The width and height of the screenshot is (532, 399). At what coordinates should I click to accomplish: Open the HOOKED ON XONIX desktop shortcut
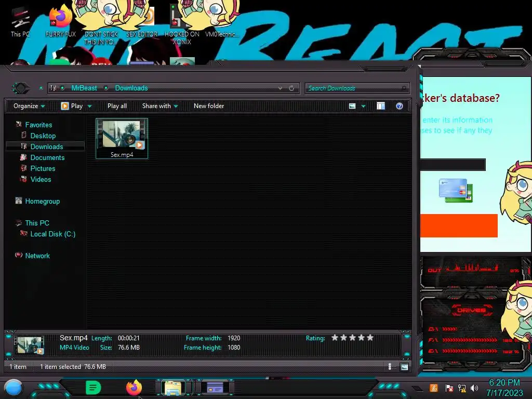(x=182, y=25)
